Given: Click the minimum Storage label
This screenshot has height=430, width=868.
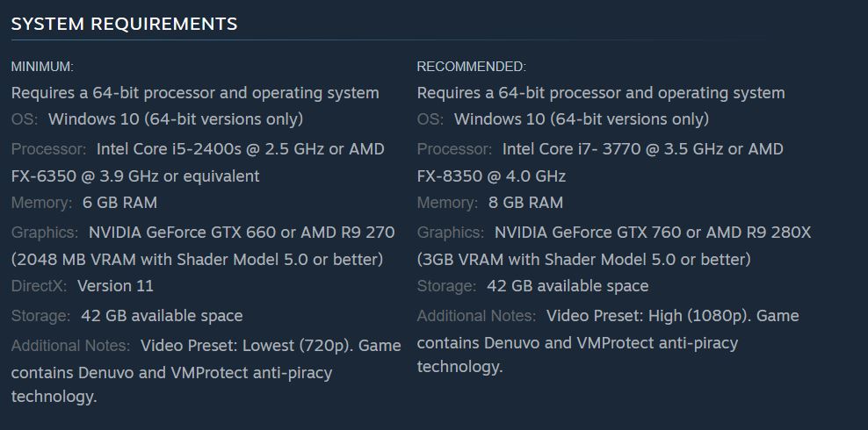Looking at the screenshot, I should point(40,316).
